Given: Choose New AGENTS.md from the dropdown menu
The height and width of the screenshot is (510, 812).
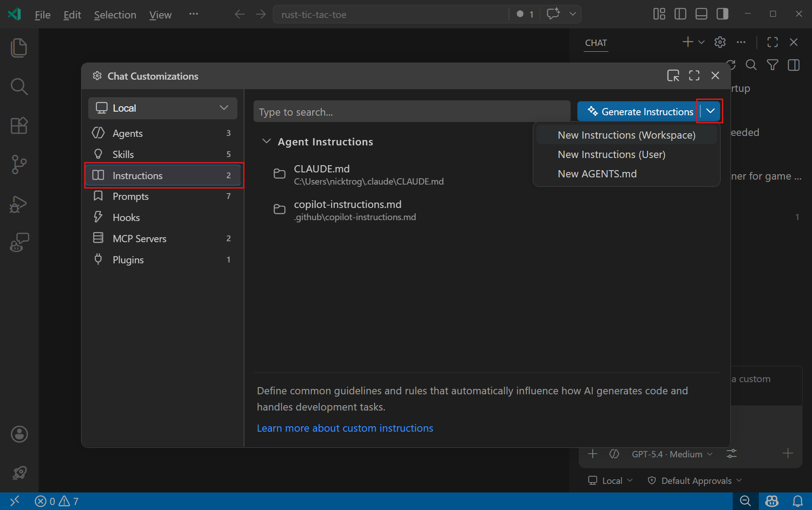Looking at the screenshot, I should point(597,173).
